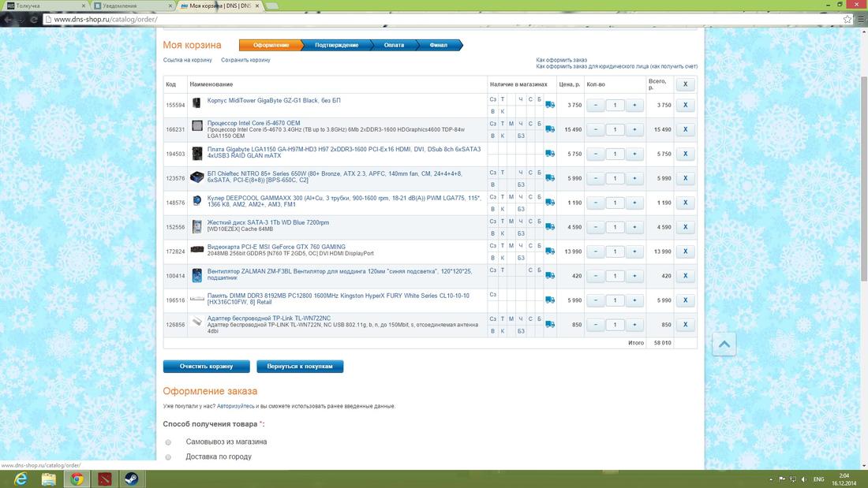Open the DEEPCOOL cooler thumbnail
The height and width of the screenshot is (488, 868).
tap(197, 200)
